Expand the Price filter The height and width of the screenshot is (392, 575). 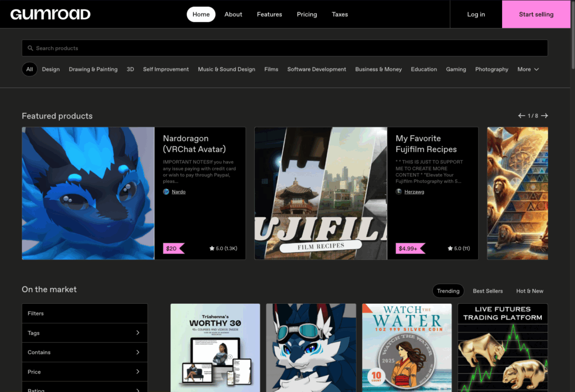pyautogui.click(x=85, y=372)
